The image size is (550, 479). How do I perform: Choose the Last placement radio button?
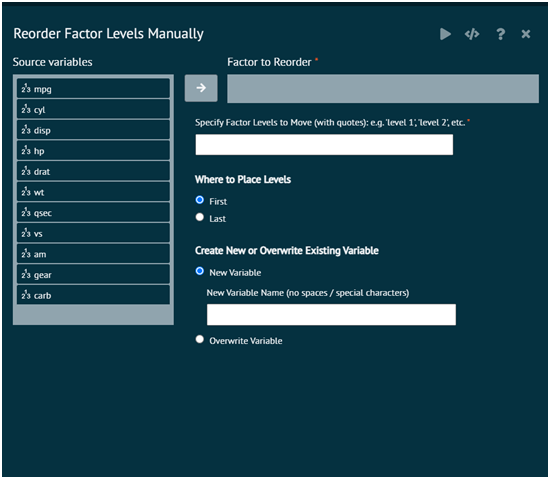click(200, 217)
